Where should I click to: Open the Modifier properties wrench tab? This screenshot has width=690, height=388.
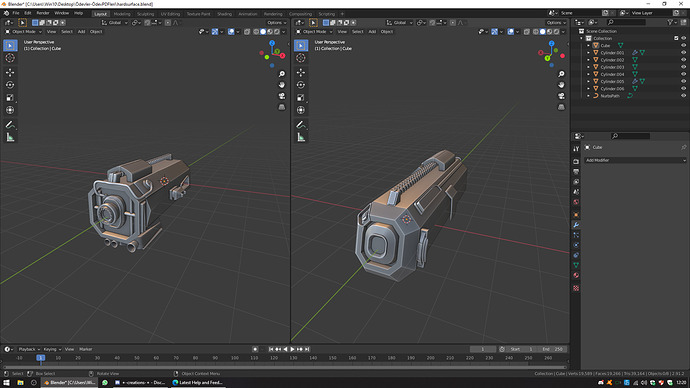(576, 225)
